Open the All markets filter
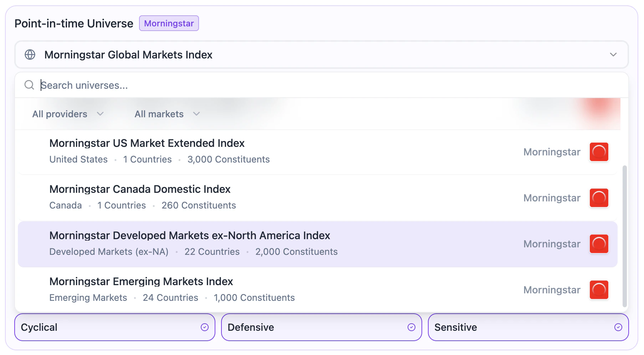Viewport: 644px width, 355px height. tap(167, 114)
